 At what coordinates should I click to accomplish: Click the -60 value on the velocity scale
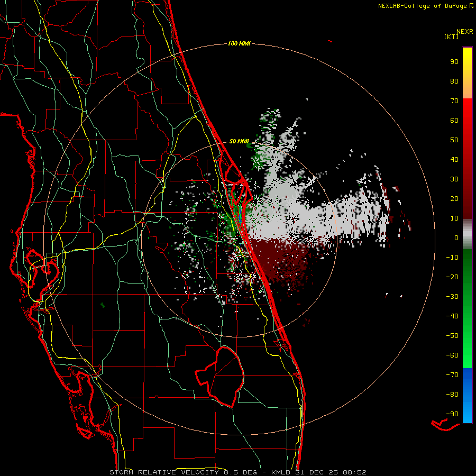(452, 355)
